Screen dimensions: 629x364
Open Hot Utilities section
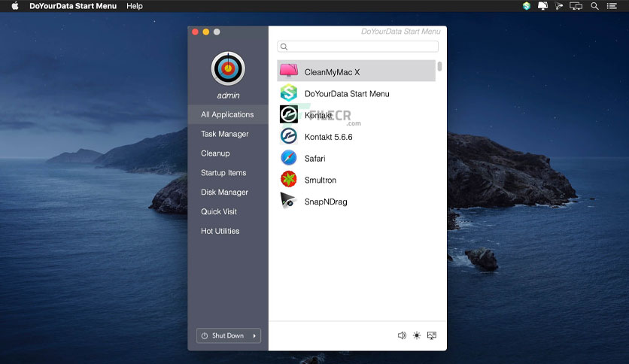point(220,232)
